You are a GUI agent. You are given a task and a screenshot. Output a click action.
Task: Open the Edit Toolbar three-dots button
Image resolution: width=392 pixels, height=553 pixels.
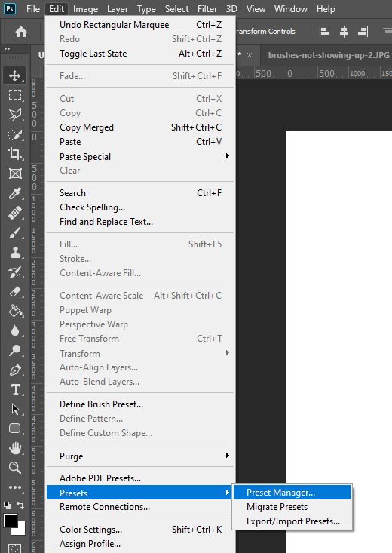tap(15, 487)
